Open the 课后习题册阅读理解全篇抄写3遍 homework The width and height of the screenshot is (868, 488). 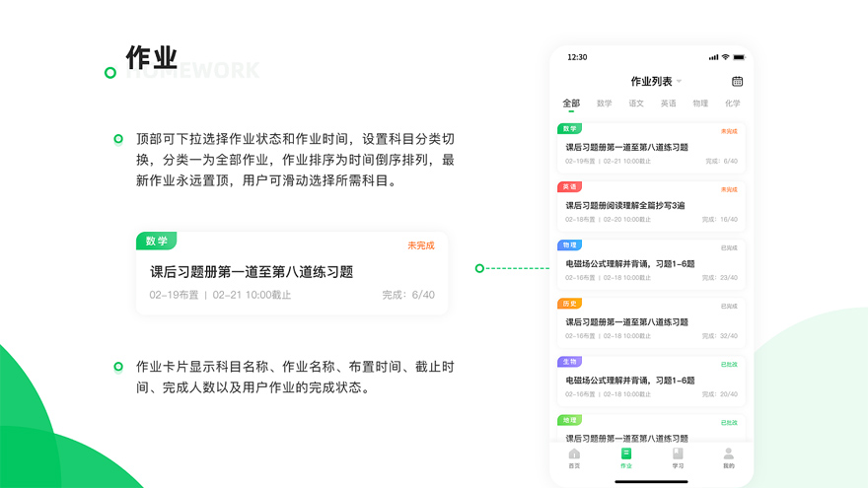625,206
